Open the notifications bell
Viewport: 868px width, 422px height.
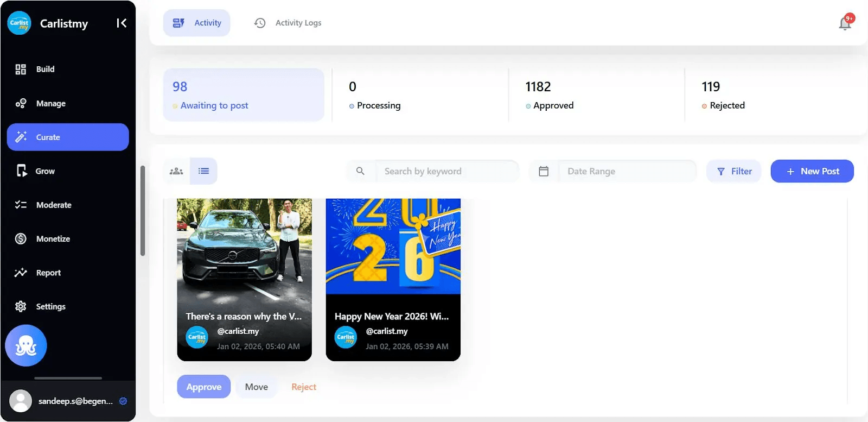coord(845,22)
